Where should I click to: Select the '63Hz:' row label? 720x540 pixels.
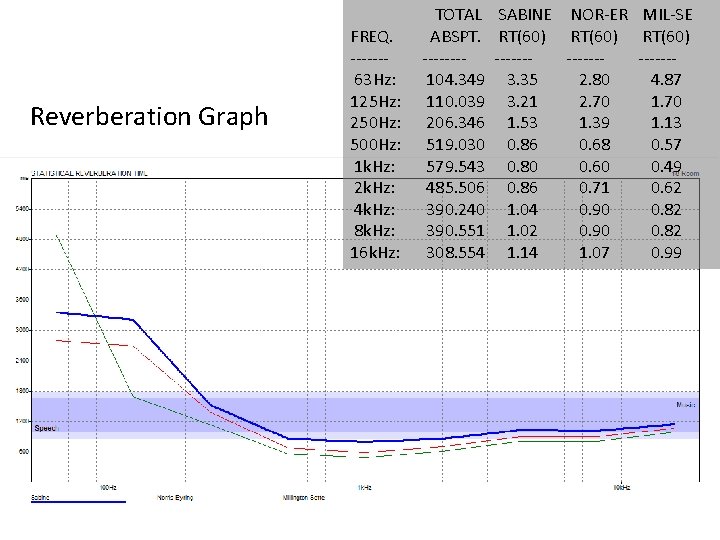(x=375, y=79)
